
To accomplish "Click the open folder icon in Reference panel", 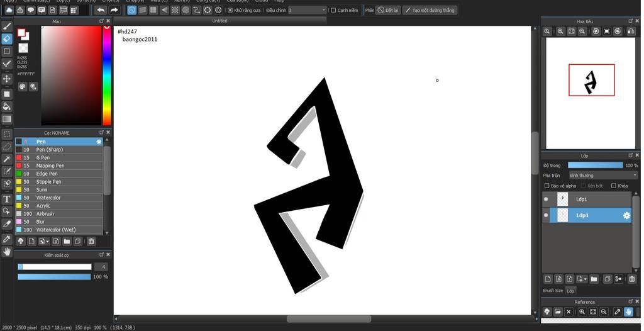I will 558,311.
